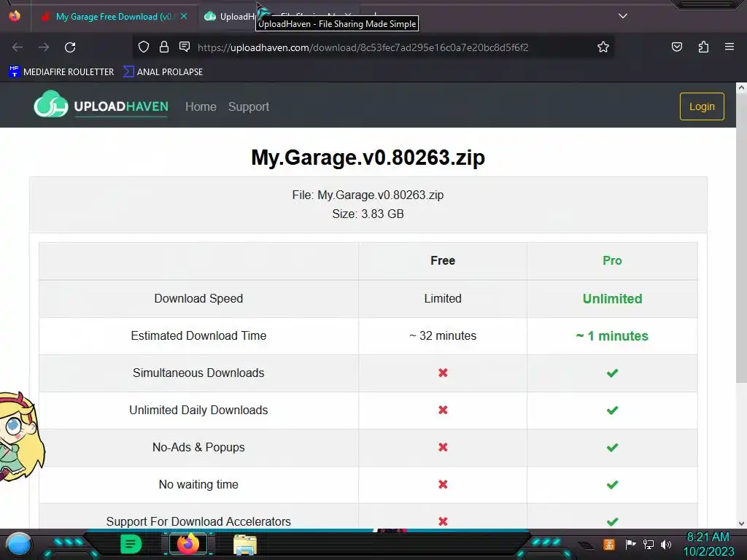747x560 pixels.
Task: Click the 'Unlimited Daily Downloads' label
Action: (198, 410)
